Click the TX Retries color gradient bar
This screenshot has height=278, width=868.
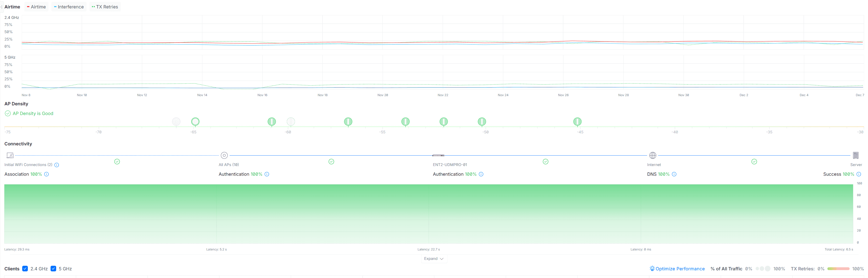pos(838,269)
